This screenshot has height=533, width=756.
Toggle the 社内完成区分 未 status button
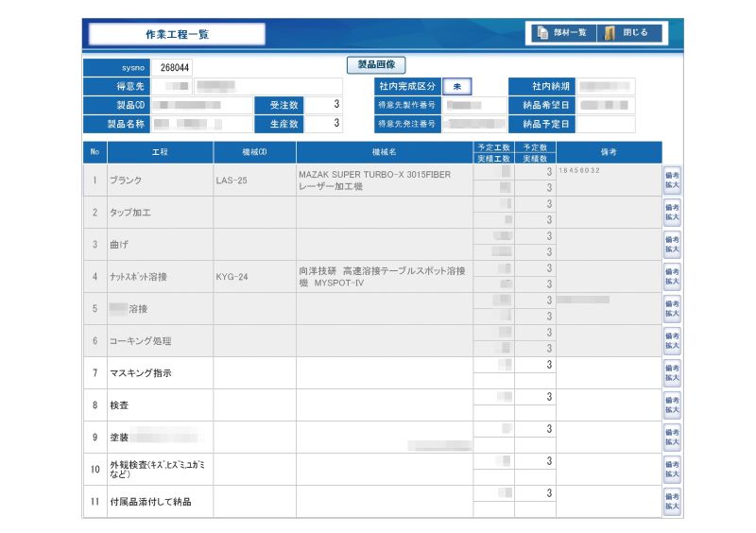tap(456, 86)
